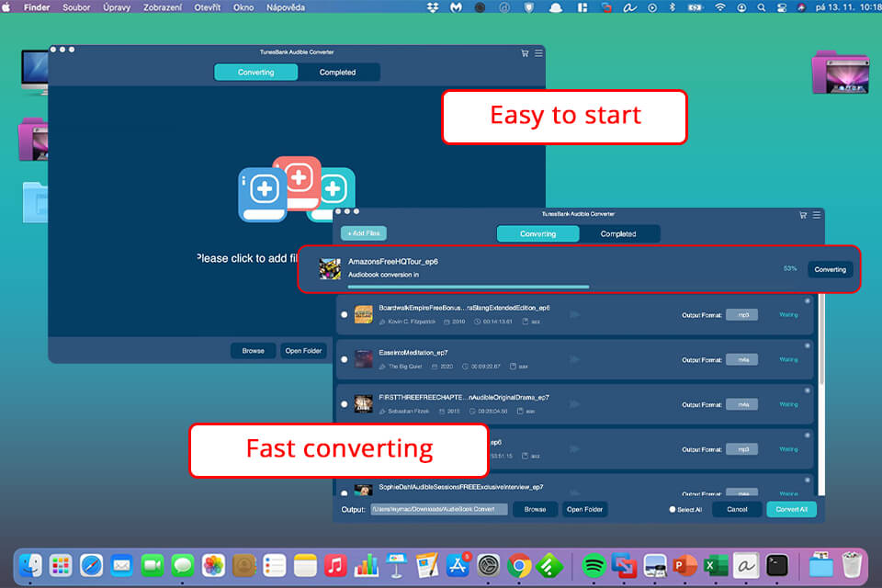This screenshot has width=882, height=588.
Task: Open Excel from the dock
Action: 716,566
